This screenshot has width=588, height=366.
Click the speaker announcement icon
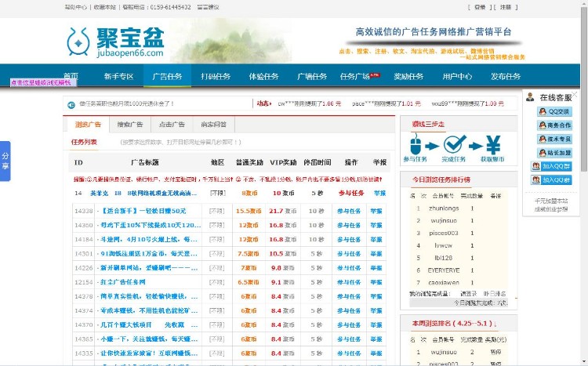pos(71,105)
